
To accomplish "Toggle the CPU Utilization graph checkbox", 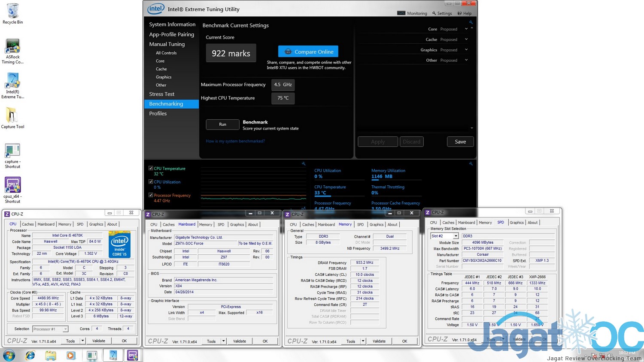I will (x=151, y=182).
